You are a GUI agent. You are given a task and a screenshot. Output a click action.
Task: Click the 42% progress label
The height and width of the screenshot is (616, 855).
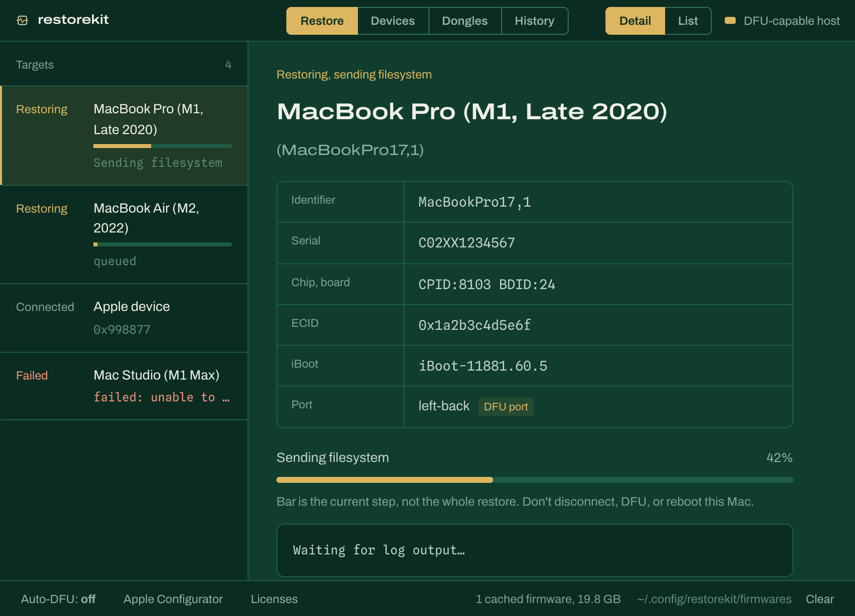click(779, 458)
